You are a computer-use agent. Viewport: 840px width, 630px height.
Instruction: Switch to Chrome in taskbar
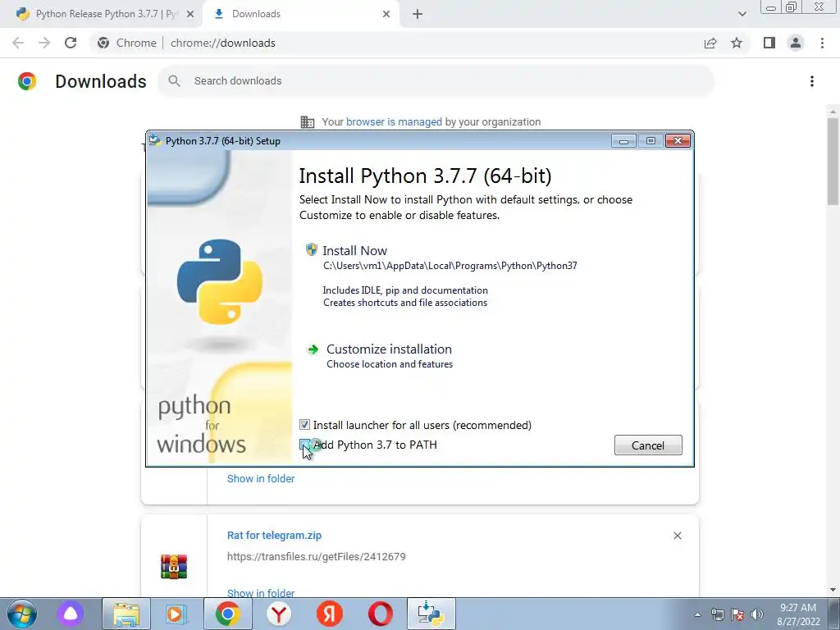pyautogui.click(x=227, y=614)
